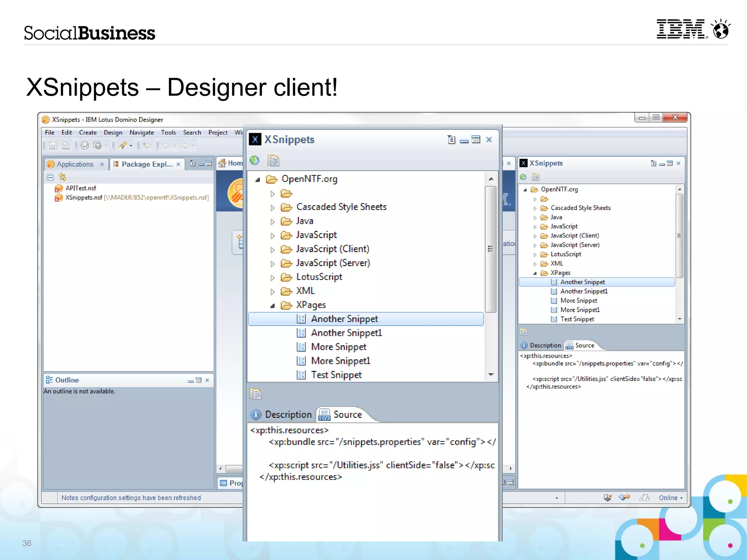This screenshot has width=747, height=560.
Task: Expand Cascaded Style Sheets folder in enlarged tree
Action: (x=272, y=207)
